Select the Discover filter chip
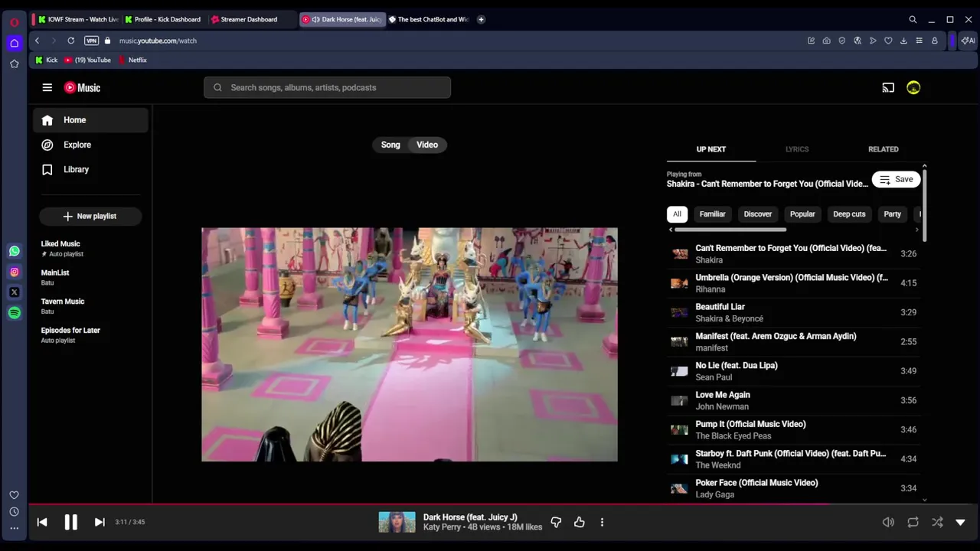Viewport: 980px width, 551px height. [758, 214]
